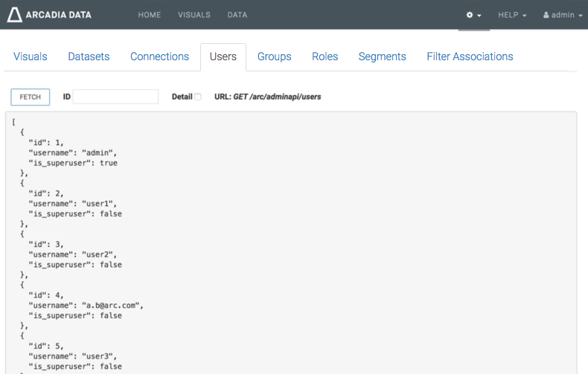The image size is (588, 374).
Task: Open the Groups tab
Action: click(274, 57)
